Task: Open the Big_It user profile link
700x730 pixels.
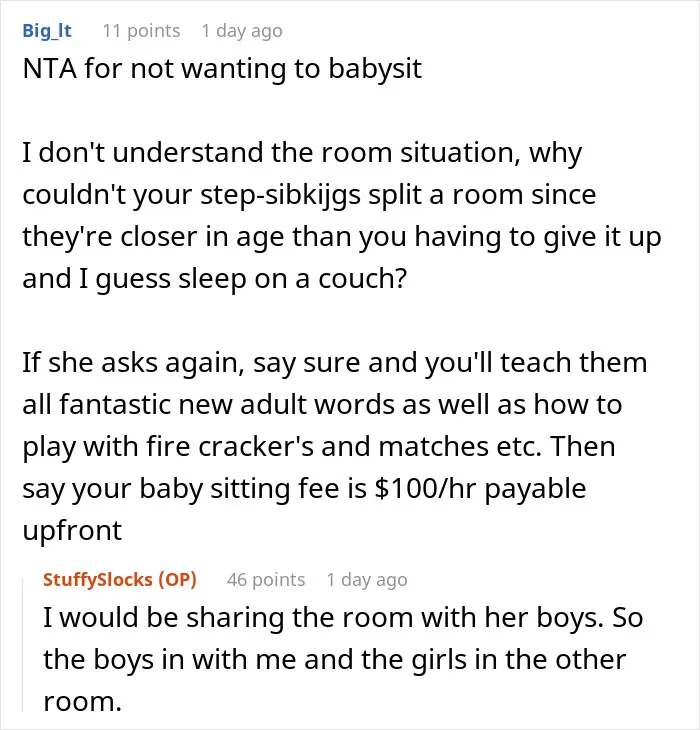Action: [47, 31]
